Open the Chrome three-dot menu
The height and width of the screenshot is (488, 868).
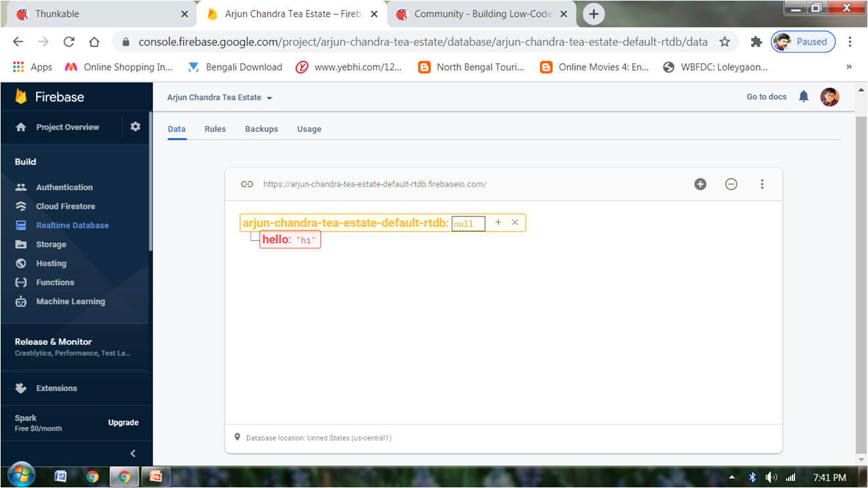point(850,42)
